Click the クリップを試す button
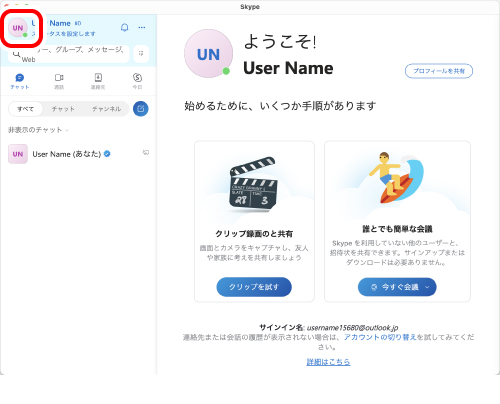The image size is (500, 404). click(x=254, y=287)
